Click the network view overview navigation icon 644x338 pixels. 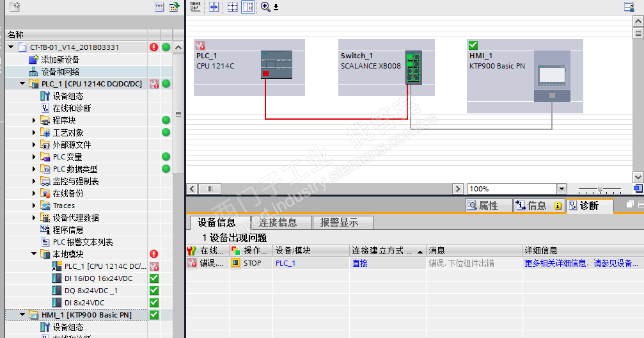638,189
